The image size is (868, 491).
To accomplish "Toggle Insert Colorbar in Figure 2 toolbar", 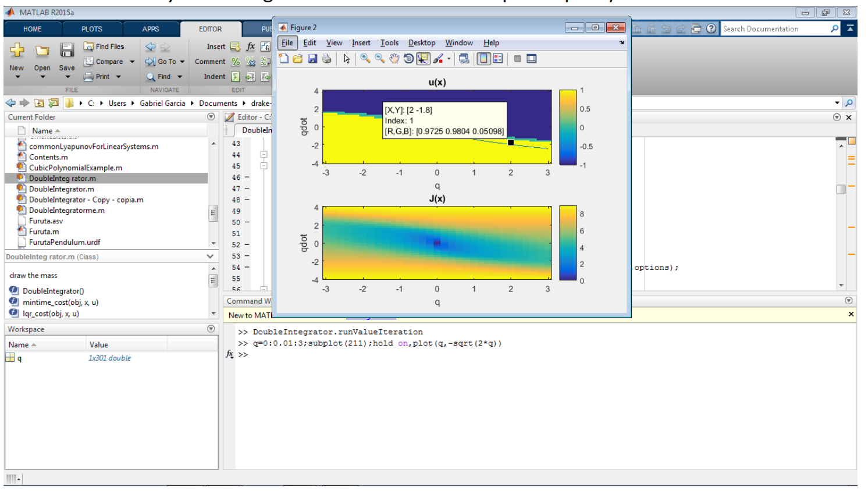I will pyautogui.click(x=484, y=59).
